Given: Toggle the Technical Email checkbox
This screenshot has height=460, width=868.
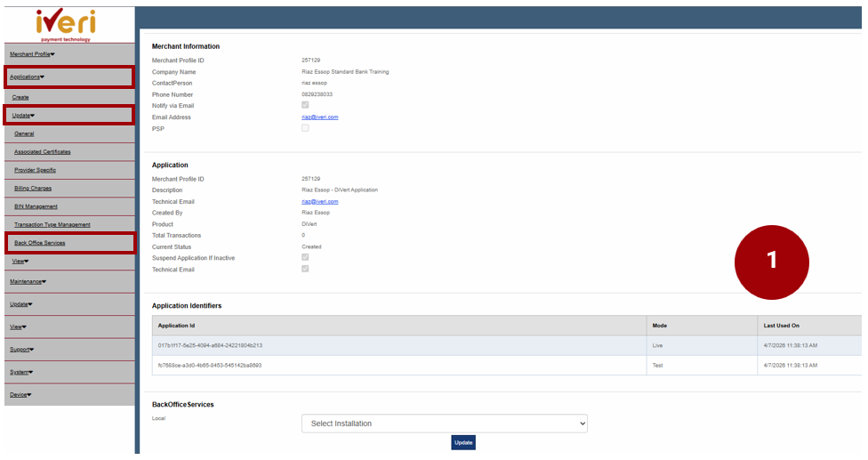Looking at the screenshot, I should (305, 269).
